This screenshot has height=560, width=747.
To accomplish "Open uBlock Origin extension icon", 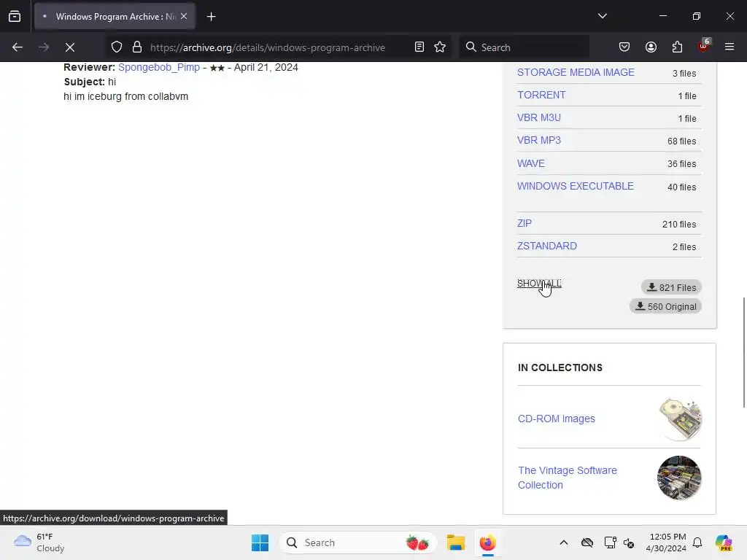I will (704, 46).
